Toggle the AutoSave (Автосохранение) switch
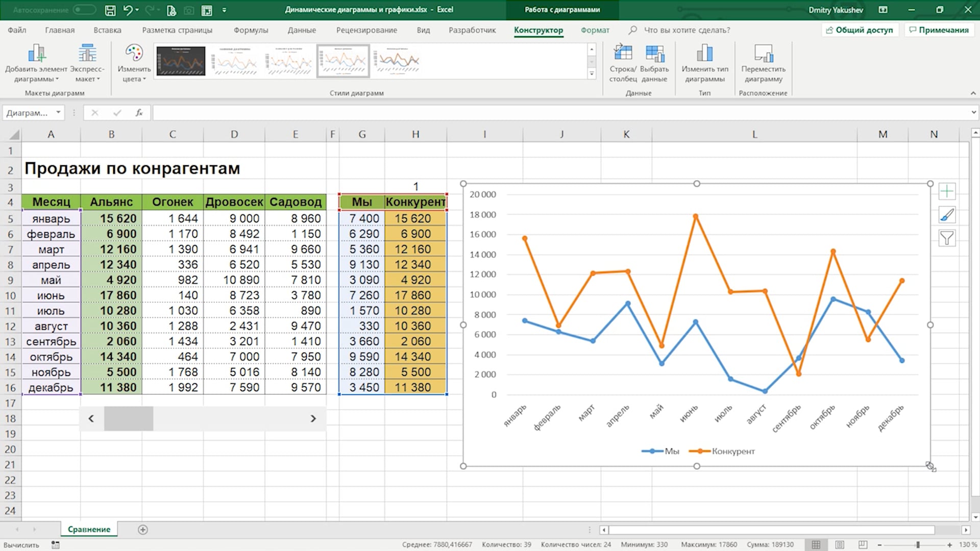Screen dimensions: 980x551 click(84, 10)
